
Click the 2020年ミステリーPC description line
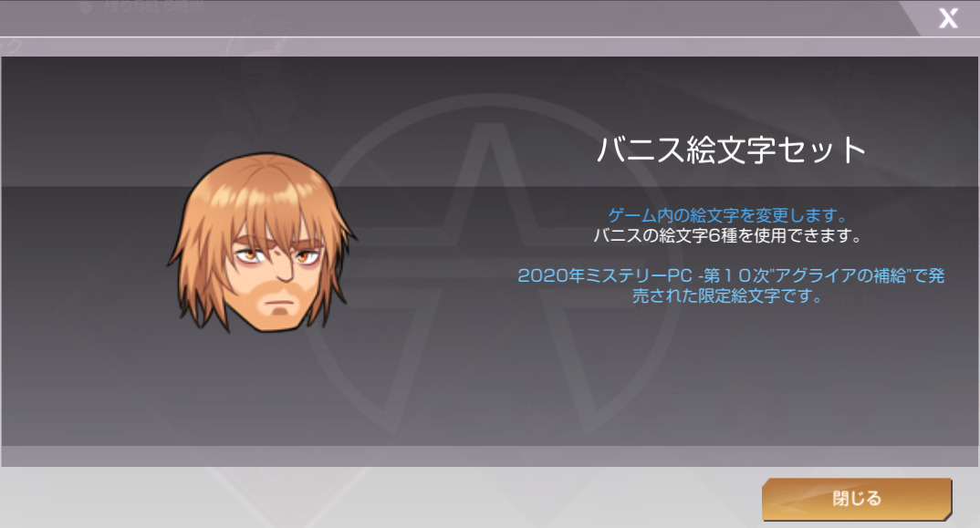point(731,275)
